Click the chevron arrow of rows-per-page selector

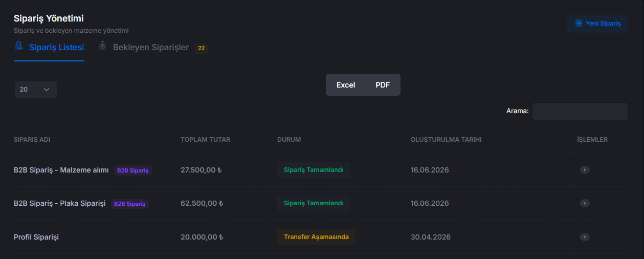point(47,90)
